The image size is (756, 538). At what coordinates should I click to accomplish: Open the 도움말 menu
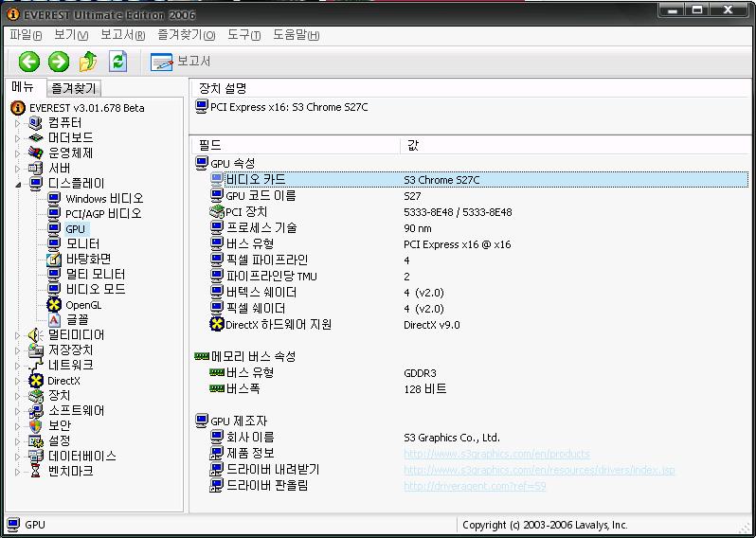pos(296,35)
